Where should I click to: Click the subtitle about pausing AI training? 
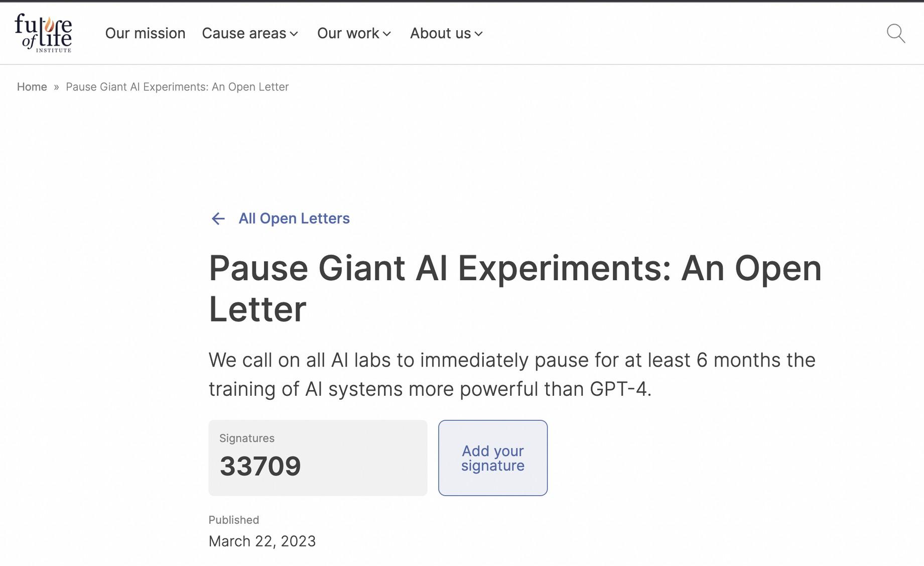click(x=512, y=375)
